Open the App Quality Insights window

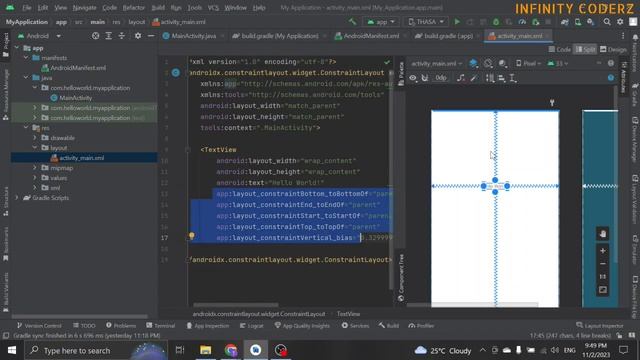[302, 325]
